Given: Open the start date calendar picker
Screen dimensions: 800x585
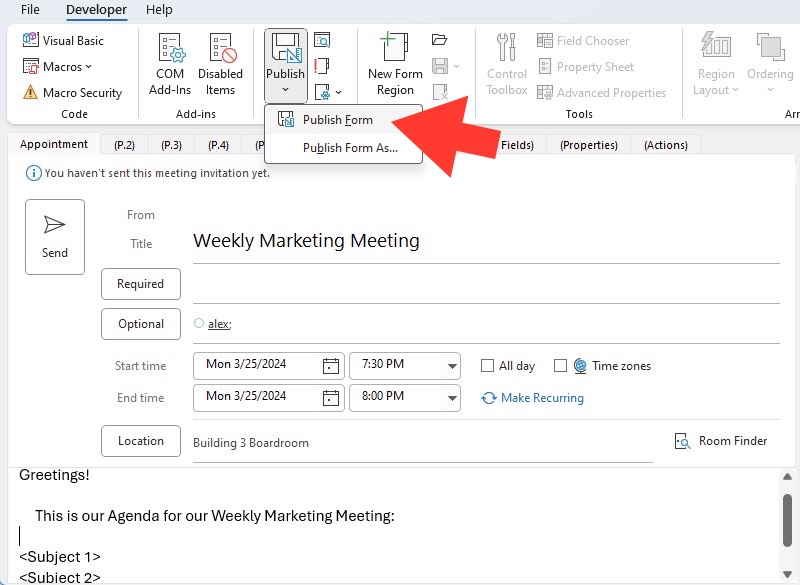Looking at the screenshot, I should (331, 366).
